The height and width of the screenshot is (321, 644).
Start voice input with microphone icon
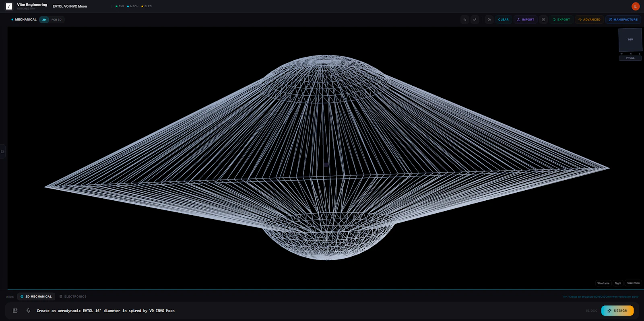(x=28, y=311)
